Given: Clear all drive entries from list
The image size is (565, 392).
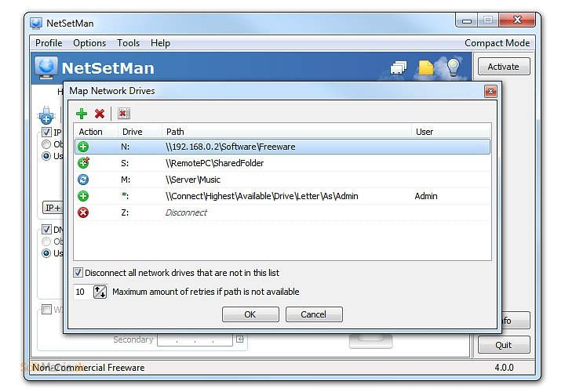Looking at the screenshot, I should 124,114.
